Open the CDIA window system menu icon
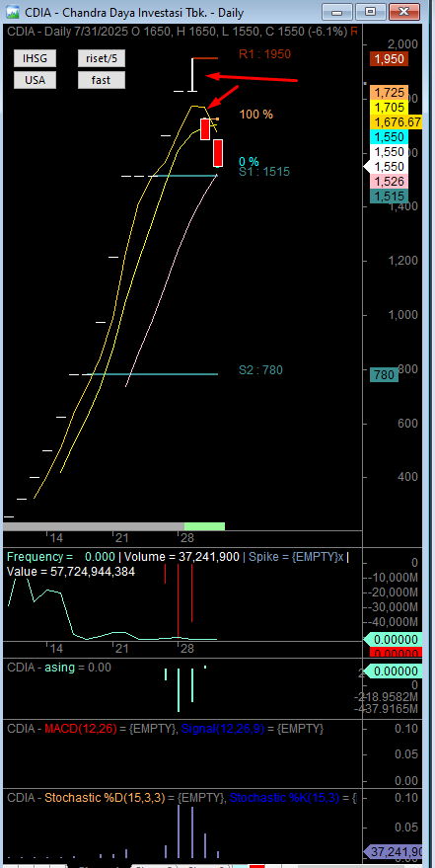 tap(13, 12)
